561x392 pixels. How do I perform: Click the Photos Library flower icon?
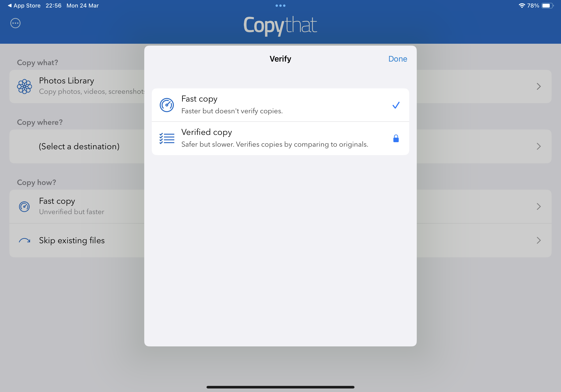[24, 86]
